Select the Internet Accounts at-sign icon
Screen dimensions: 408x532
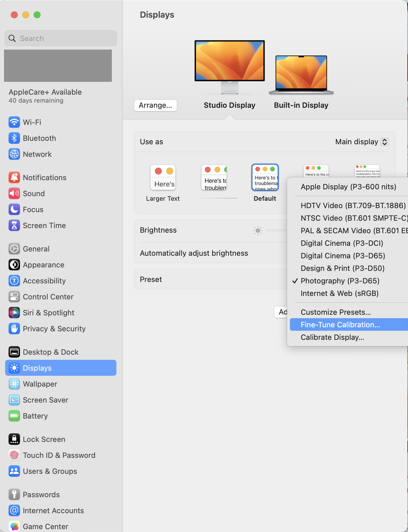[14, 511]
